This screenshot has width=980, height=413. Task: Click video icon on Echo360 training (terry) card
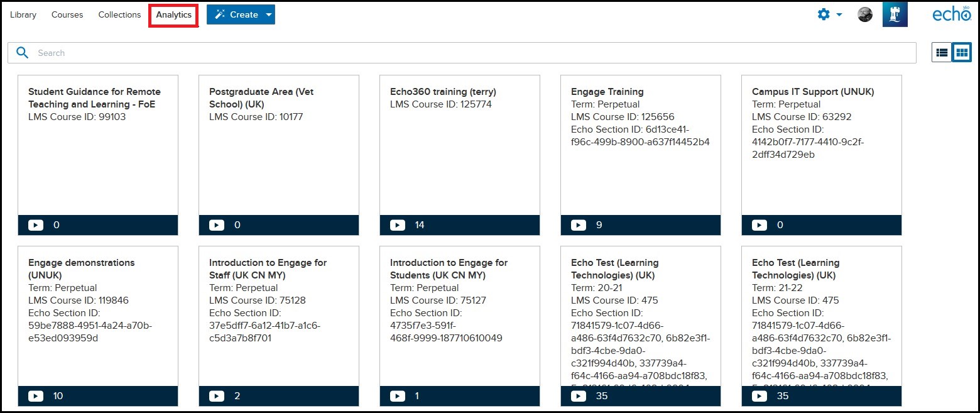coord(398,225)
